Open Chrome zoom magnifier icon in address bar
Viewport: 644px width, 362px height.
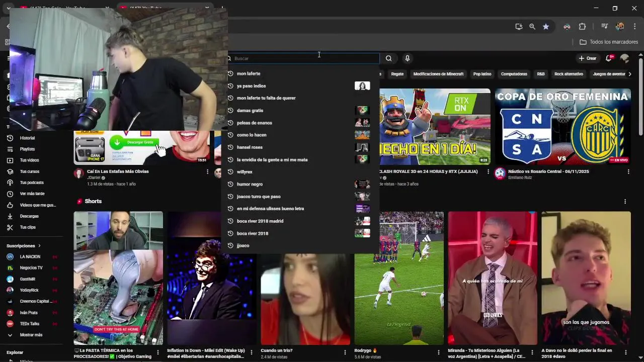tap(532, 27)
